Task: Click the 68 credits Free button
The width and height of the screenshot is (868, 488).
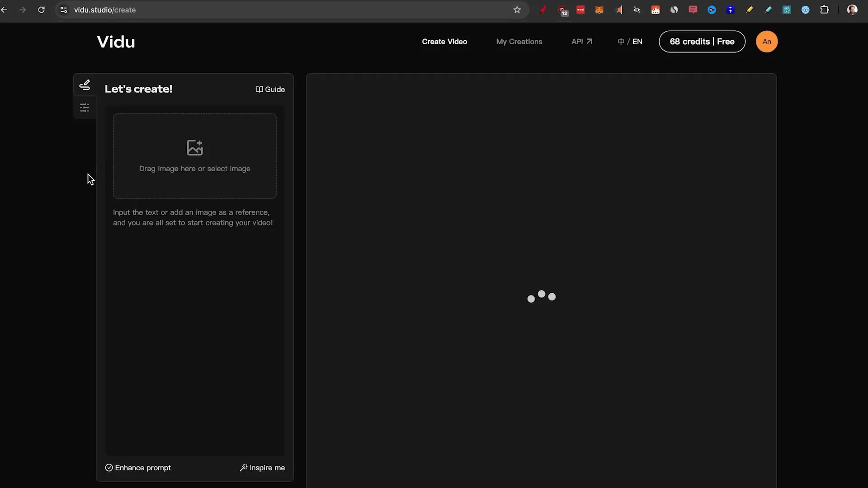Action: 702,41
